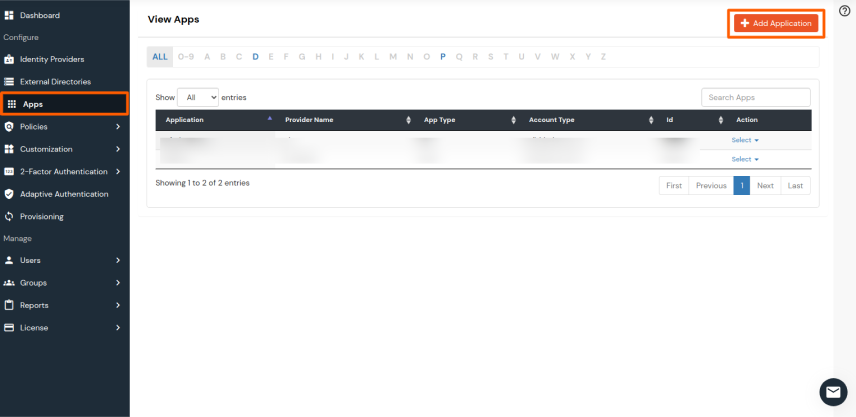The height and width of the screenshot is (417, 856).
Task: Filter apps by letter S
Action: click(x=491, y=57)
